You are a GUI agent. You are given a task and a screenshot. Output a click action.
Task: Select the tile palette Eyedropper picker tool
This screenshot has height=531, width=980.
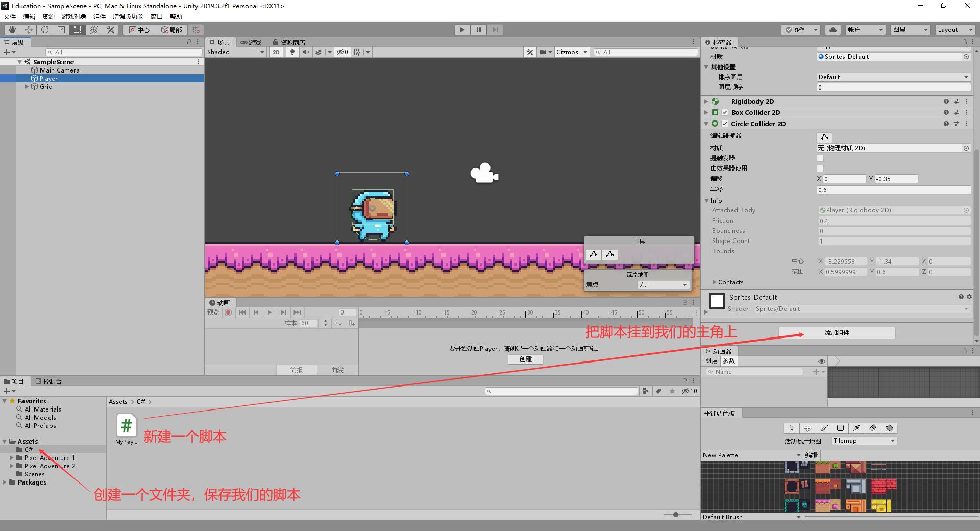click(x=856, y=428)
